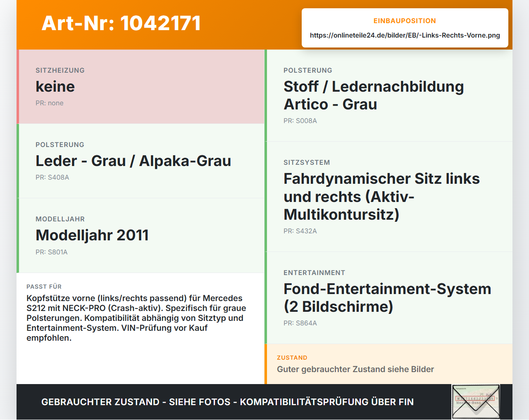Open the Links-Rechts-Vorne.png image URL
Image resolution: width=529 pixels, height=420 pixels.
point(405,35)
